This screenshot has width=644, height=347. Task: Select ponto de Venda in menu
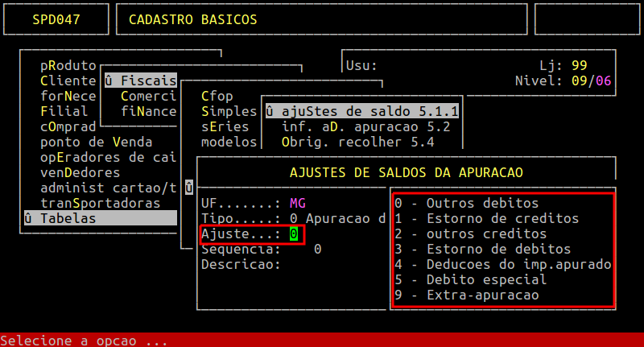pyautogui.click(x=97, y=142)
